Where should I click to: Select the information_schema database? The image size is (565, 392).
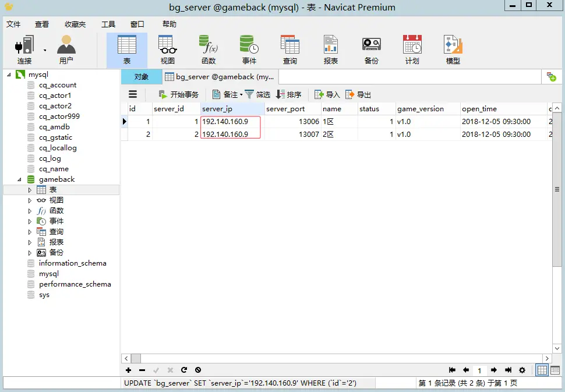click(x=73, y=263)
